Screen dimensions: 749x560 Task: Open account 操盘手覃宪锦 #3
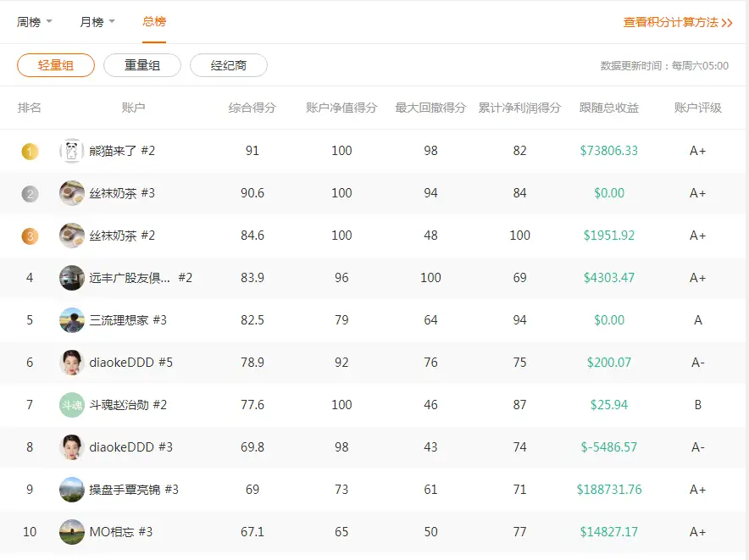pos(134,490)
